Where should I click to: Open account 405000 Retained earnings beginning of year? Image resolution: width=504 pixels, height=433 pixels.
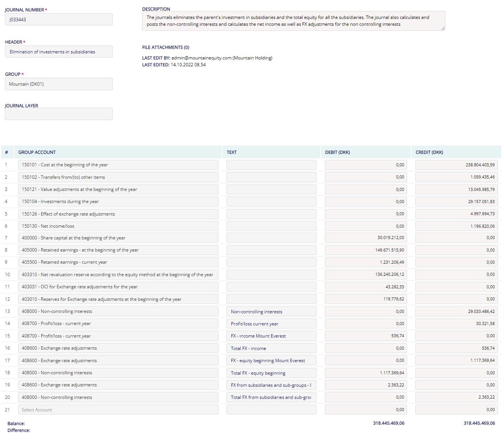[x=118, y=250]
